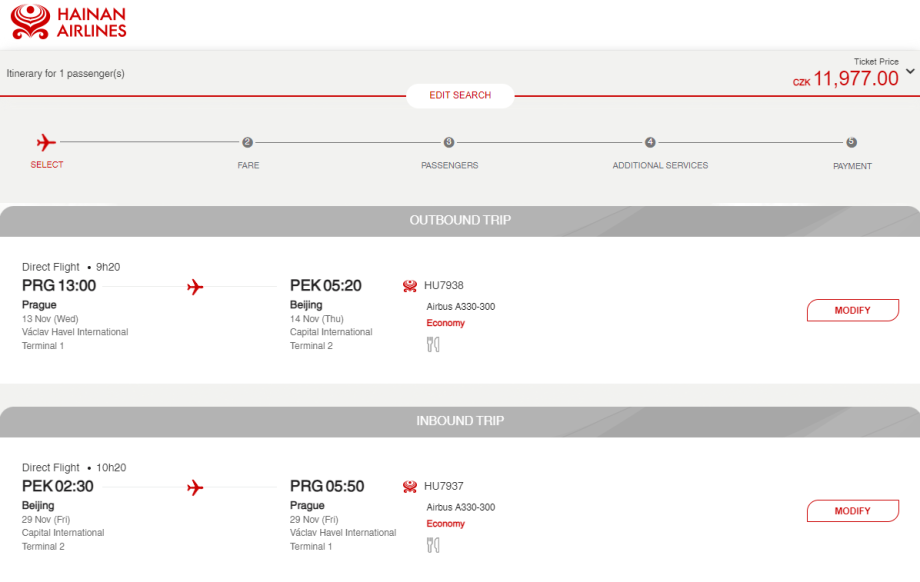Click the outbound meal cutlery icon
This screenshot has width=920, height=582.
(x=433, y=345)
